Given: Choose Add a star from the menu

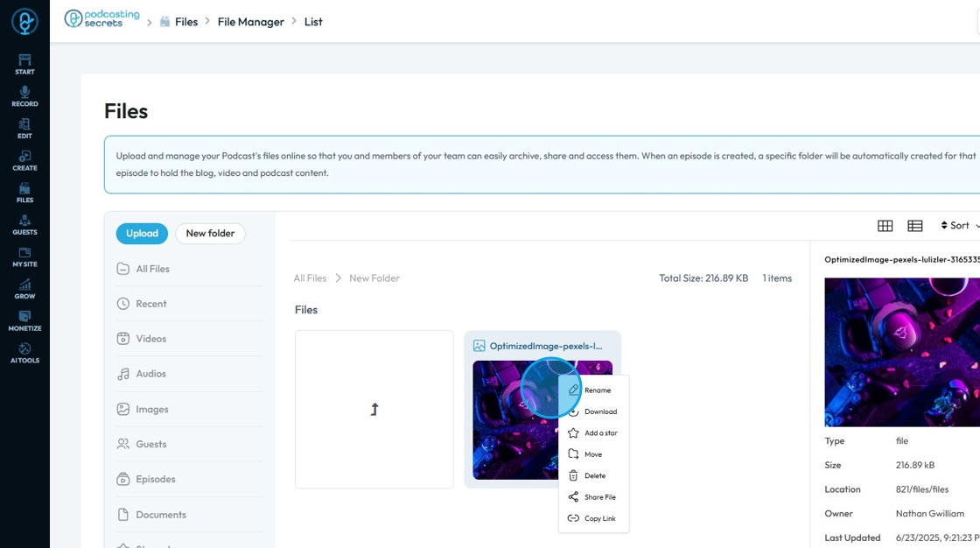Looking at the screenshot, I should [x=594, y=433].
